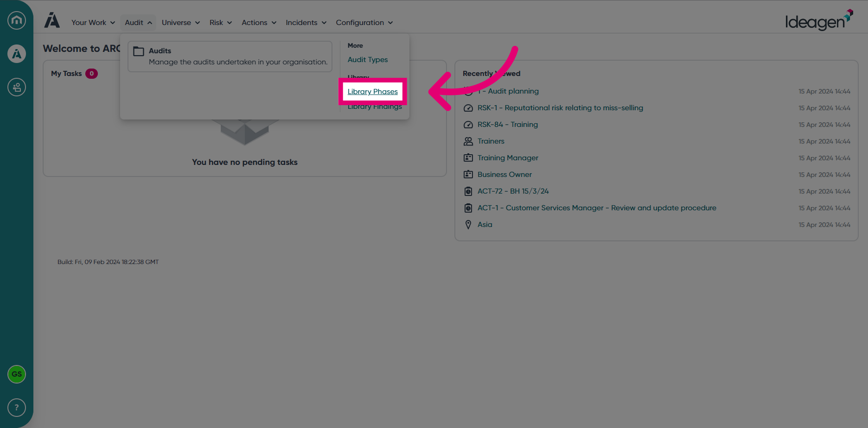Expand the Incidents menu
This screenshot has height=428, width=868.
point(306,23)
